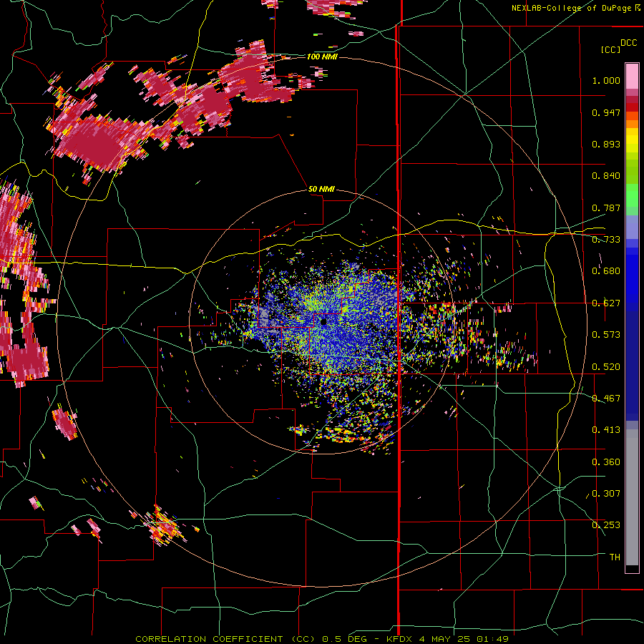The image size is (644, 644).
Task: Click the 0.733 color scale label
Action: coord(606,240)
